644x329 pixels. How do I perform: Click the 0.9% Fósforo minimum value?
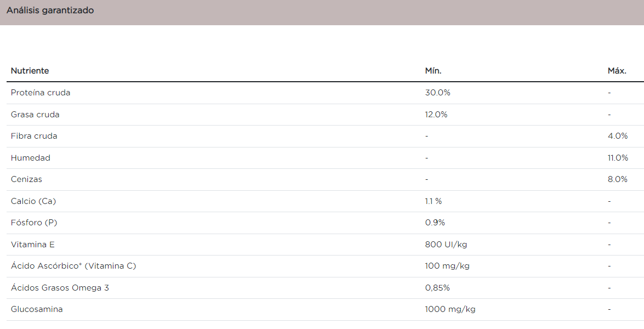tap(435, 223)
